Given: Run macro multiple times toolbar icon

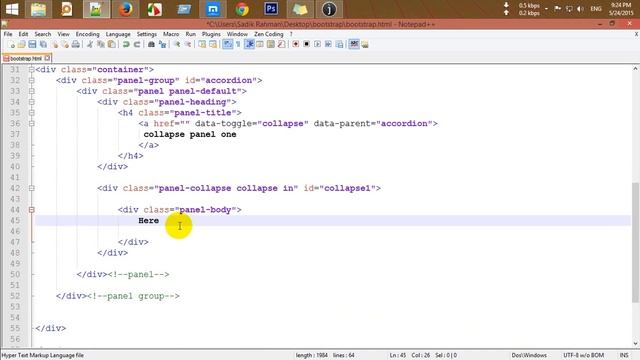Looking at the screenshot, I should (x=328, y=44).
